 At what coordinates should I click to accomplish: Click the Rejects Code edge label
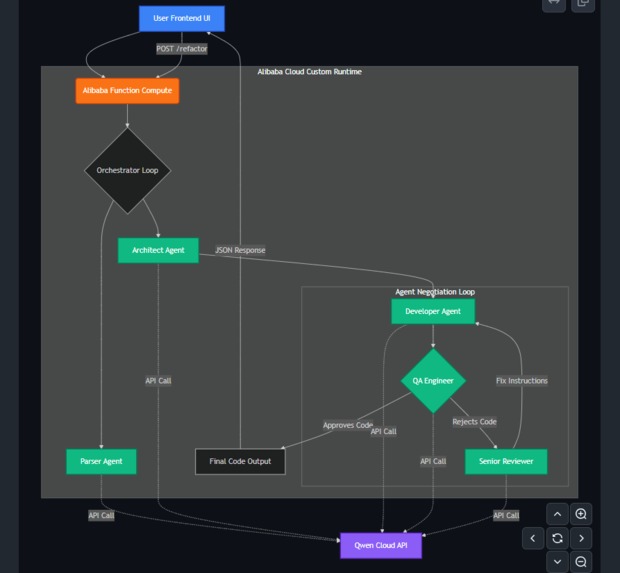click(x=474, y=422)
